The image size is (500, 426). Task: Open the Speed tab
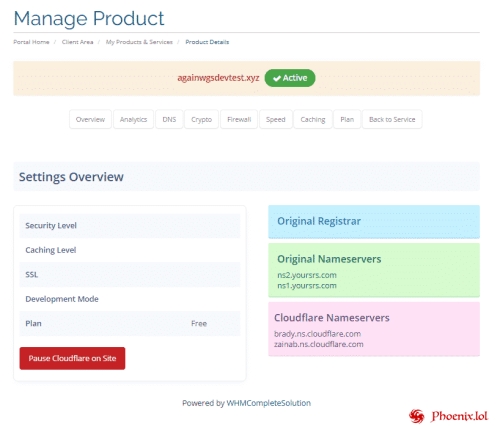(276, 119)
